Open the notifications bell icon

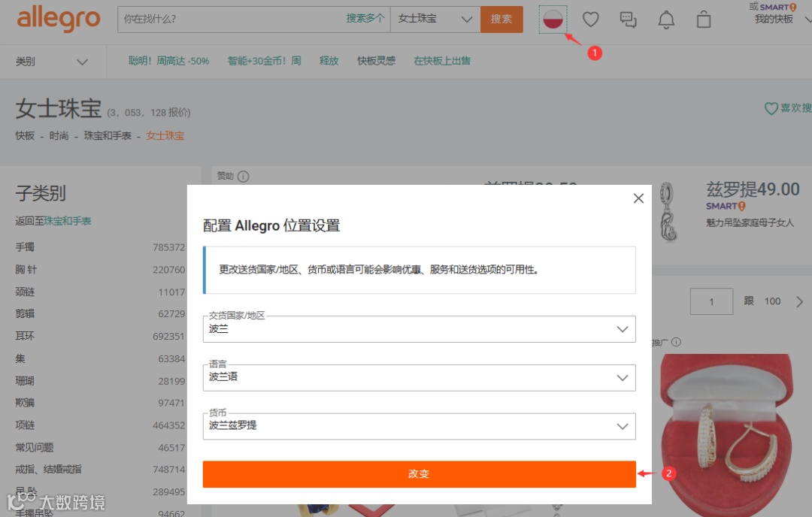coord(666,20)
